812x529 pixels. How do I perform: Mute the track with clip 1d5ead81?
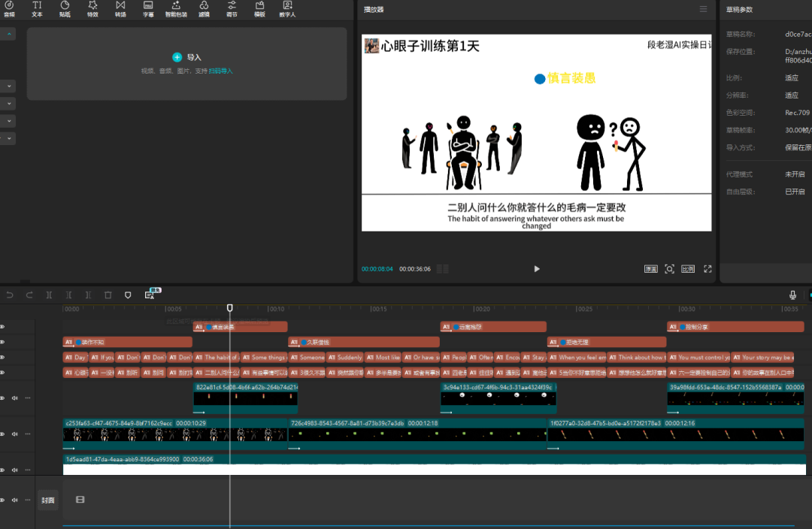15,470
